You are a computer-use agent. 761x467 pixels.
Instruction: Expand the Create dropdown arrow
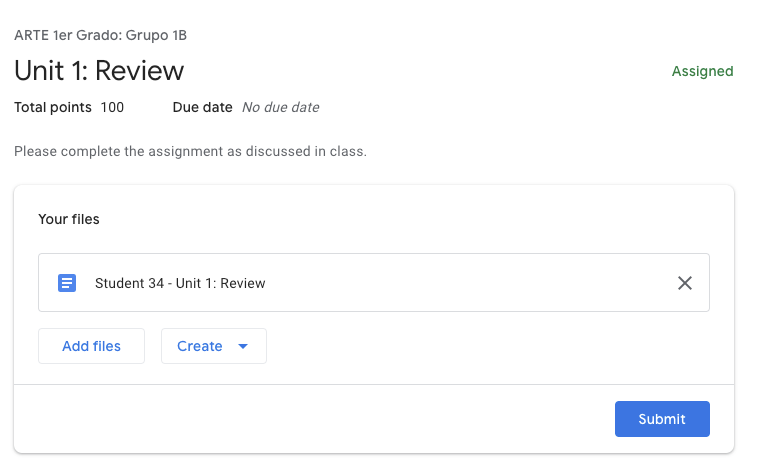243,346
